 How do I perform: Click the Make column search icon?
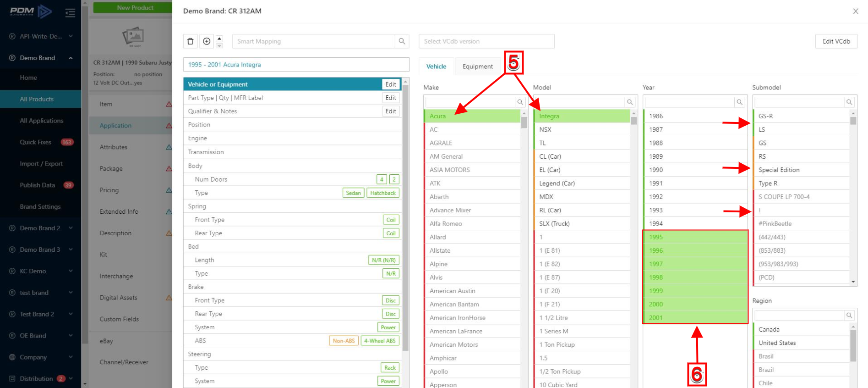pos(520,102)
